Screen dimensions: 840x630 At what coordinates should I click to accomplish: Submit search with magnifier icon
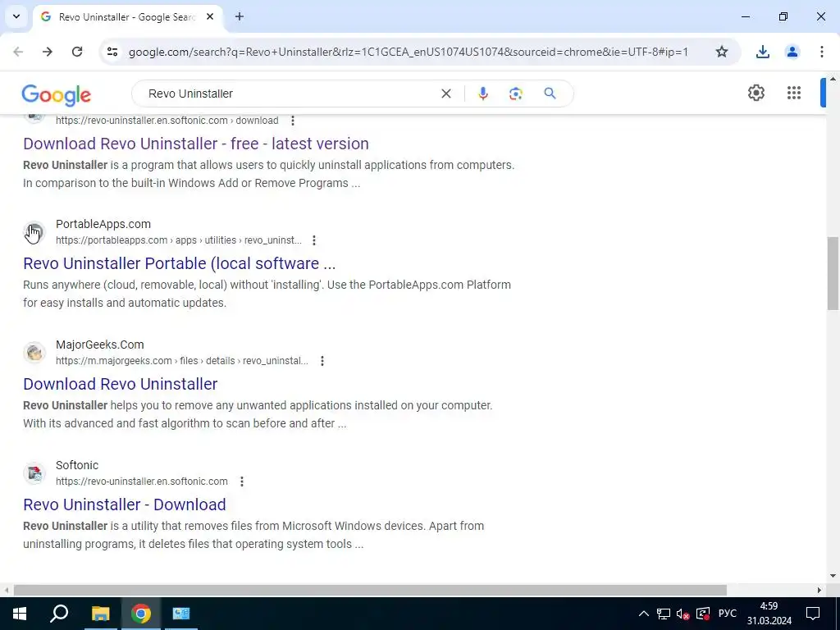coord(550,94)
